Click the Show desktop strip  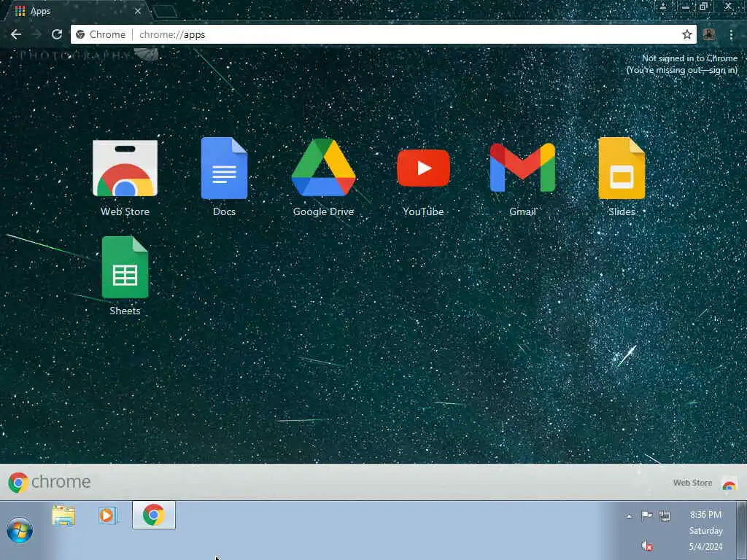pyautogui.click(x=742, y=531)
